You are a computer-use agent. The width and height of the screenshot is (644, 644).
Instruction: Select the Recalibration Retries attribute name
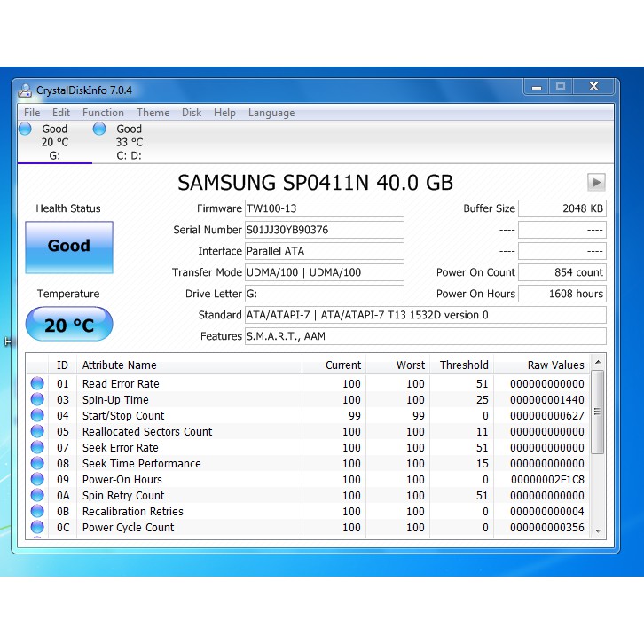tap(133, 512)
